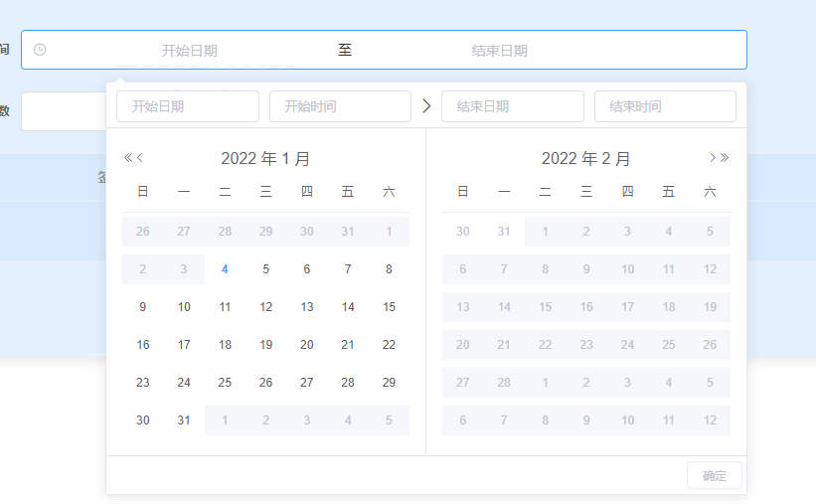This screenshot has height=504, width=816.
Task: Pick January 20 in the left calendar
Action: [x=307, y=345]
